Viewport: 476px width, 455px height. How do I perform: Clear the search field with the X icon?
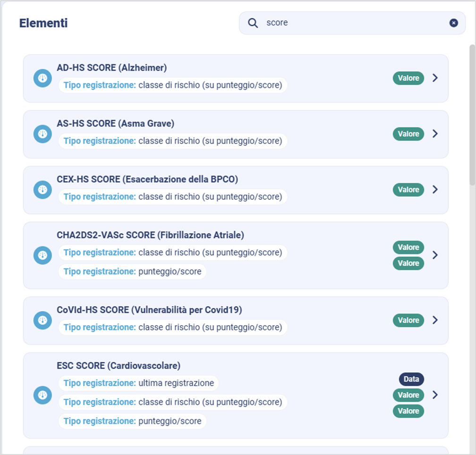tap(453, 23)
